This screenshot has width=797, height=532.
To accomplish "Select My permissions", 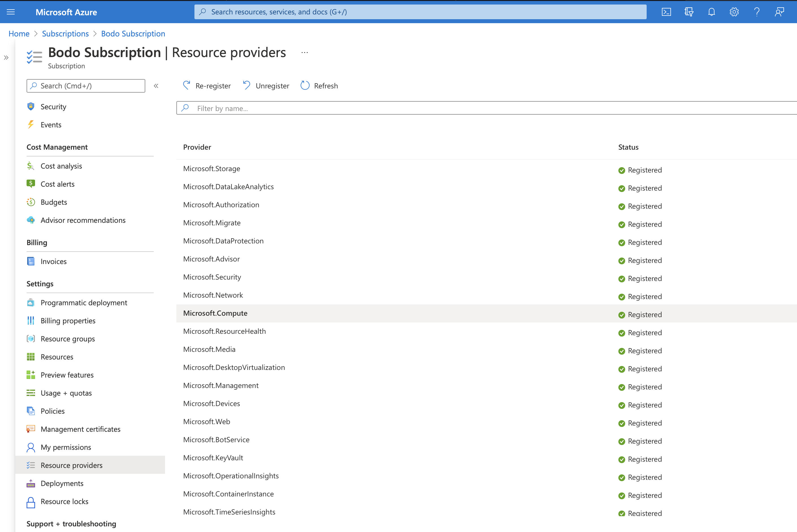I will (66, 447).
